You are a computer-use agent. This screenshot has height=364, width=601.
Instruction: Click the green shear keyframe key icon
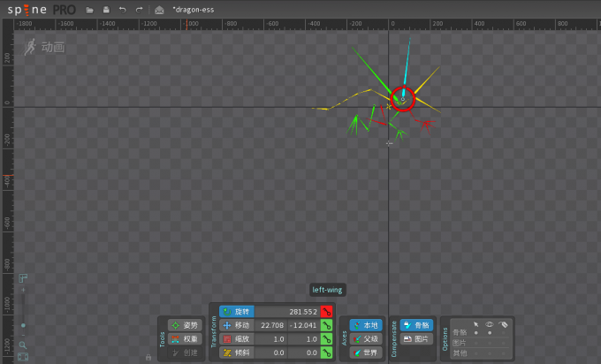[x=326, y=353]
